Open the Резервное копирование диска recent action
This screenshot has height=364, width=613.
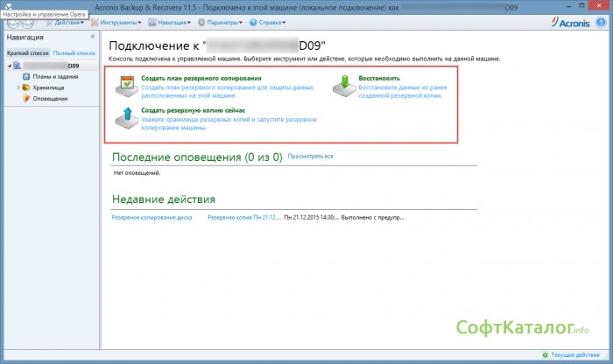pyautogui.click(x=151, y=216)
